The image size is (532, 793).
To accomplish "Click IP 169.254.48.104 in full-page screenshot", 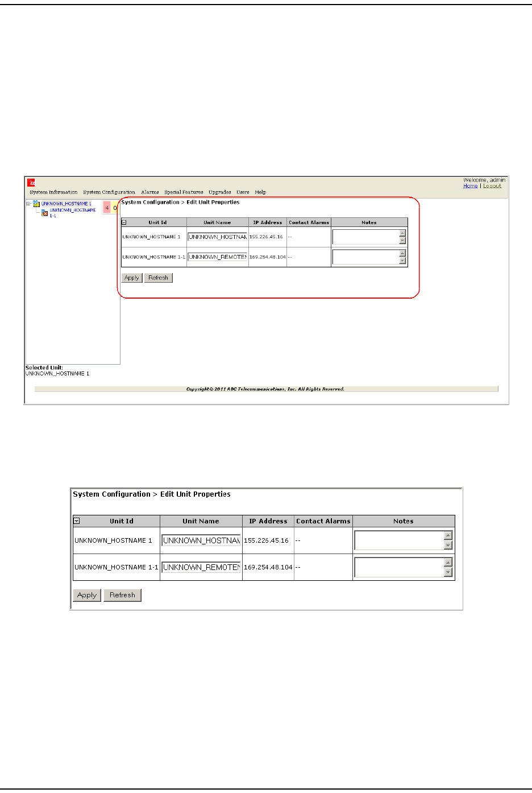I will coord(267,257).
